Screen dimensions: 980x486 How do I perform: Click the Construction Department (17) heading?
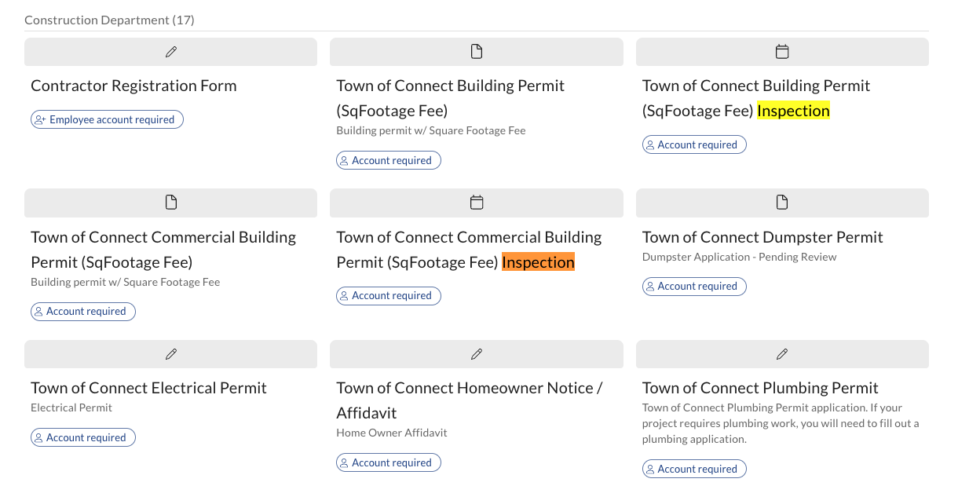[109, 20]
